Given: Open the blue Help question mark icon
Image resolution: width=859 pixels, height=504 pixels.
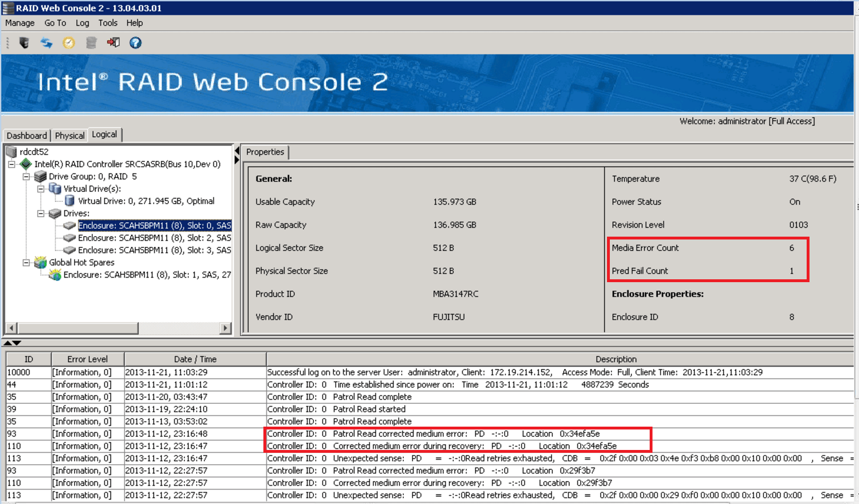Looking at the screenshot, I should pyautogui.click(x=135, y=42).
